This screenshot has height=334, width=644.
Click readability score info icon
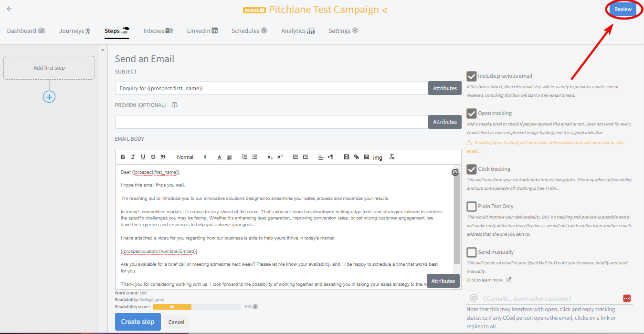pyautogui.click(x=255, y=307)
